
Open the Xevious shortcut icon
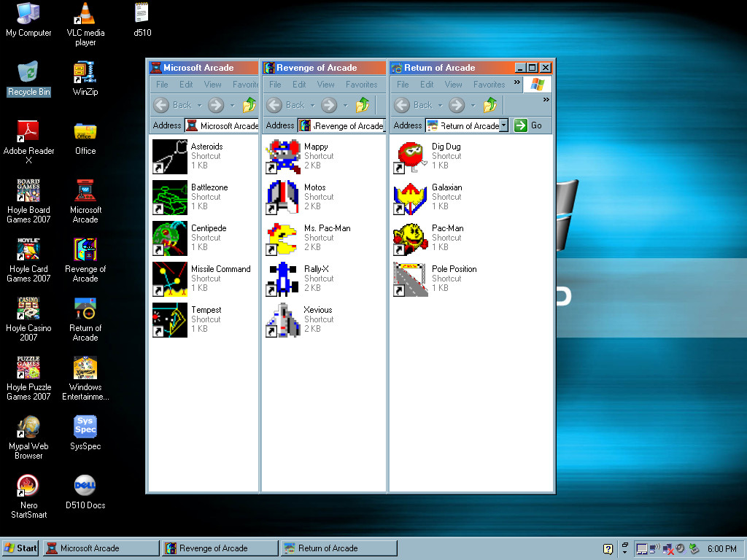pyautogui.click(x=283, y=320)
